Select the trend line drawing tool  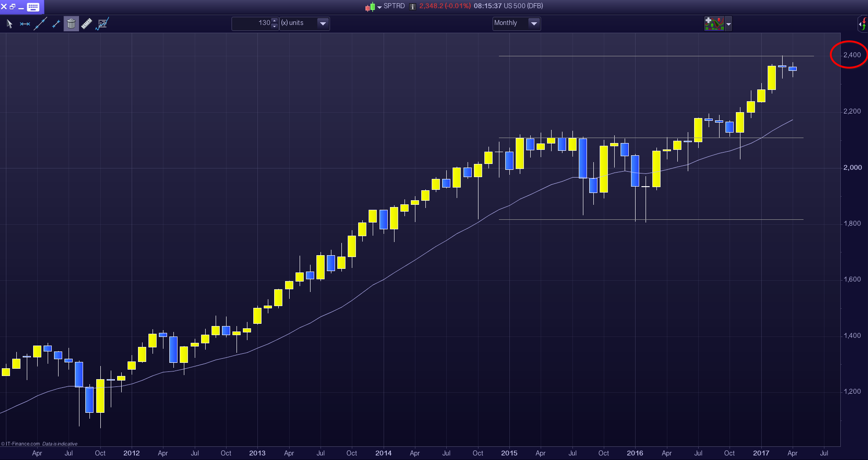[40, 24]
